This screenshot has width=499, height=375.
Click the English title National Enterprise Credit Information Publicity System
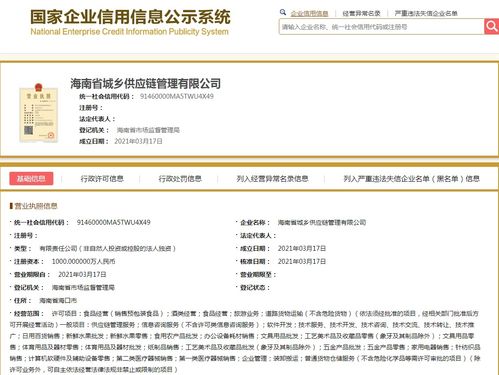[x=129, y=32]
